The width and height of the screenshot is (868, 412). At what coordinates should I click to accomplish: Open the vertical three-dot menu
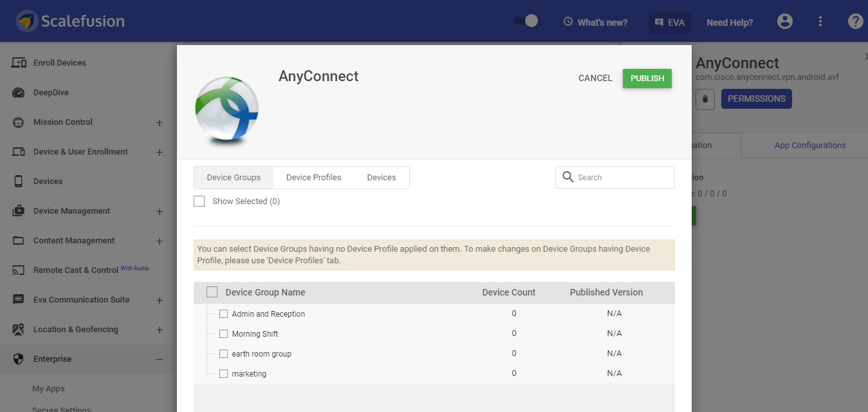point(820,22)
